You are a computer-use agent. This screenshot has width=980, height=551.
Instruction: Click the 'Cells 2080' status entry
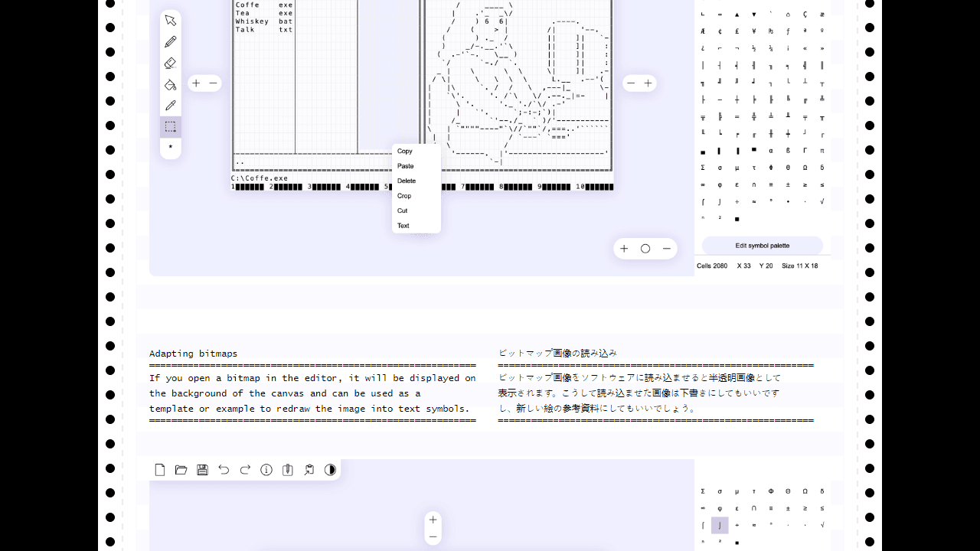712,266
